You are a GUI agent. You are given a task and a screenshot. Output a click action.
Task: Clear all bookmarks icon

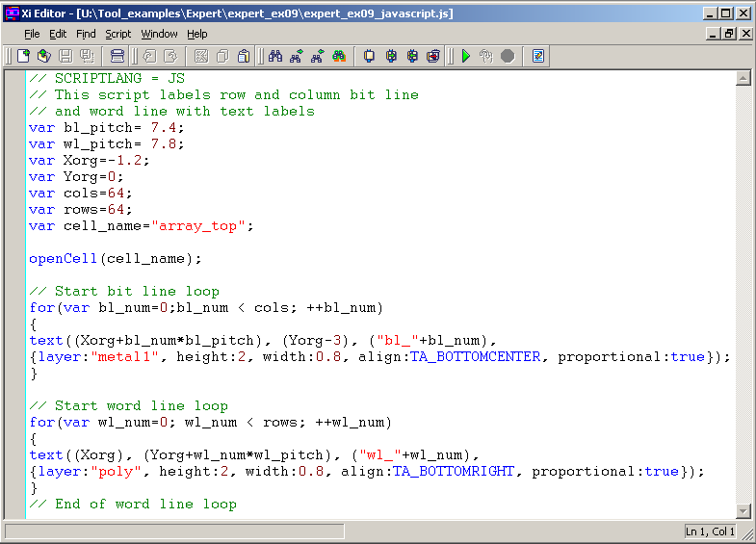click(x=433, y=56)
